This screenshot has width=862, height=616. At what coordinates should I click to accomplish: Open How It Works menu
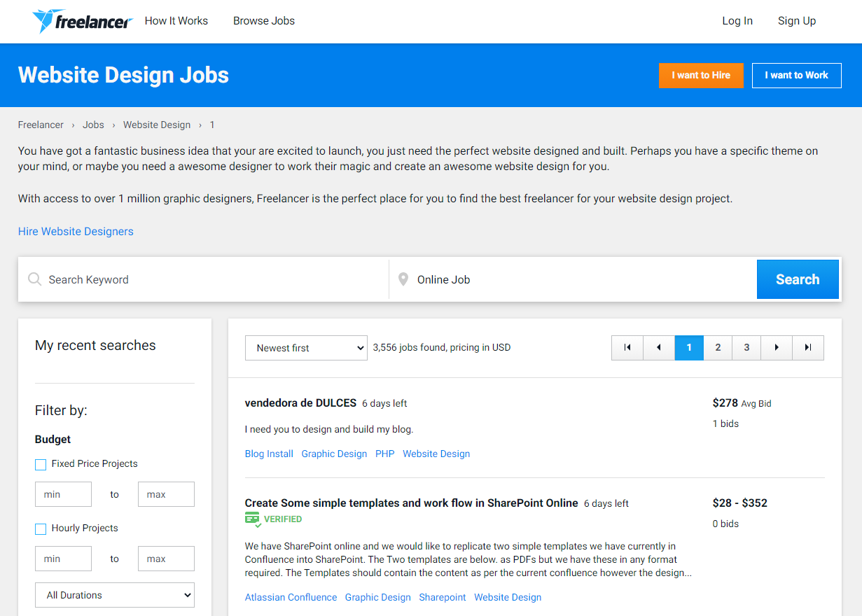click(x=176, y=21)
